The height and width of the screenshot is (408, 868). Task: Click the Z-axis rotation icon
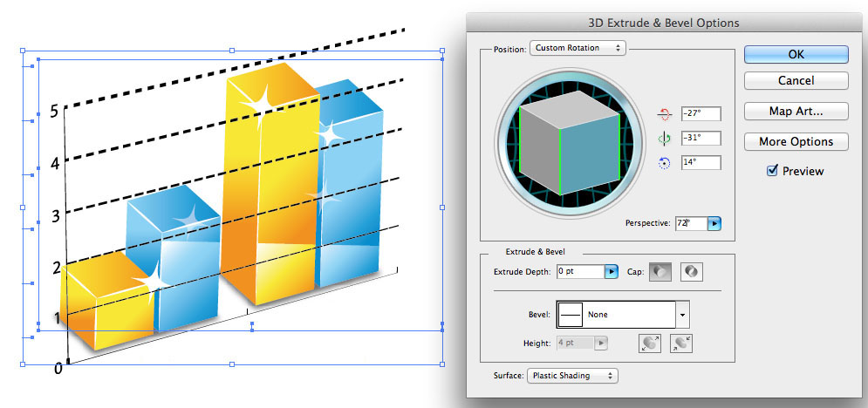pos(665,163)
